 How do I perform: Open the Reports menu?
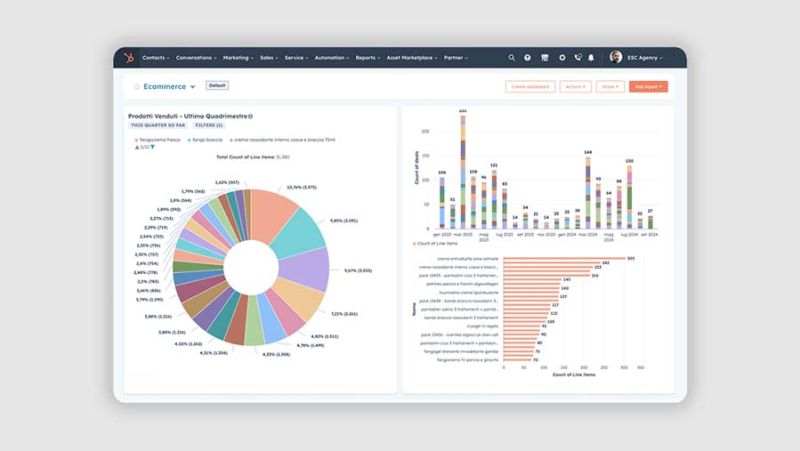[x=368, y=58]
